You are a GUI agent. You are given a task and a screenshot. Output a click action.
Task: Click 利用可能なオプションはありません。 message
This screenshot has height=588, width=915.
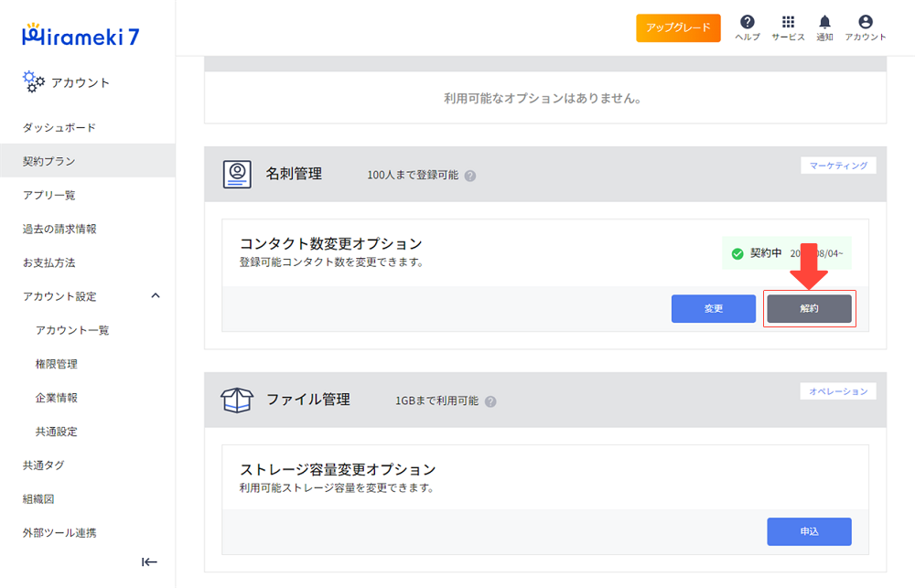click(x=543, y=99)
